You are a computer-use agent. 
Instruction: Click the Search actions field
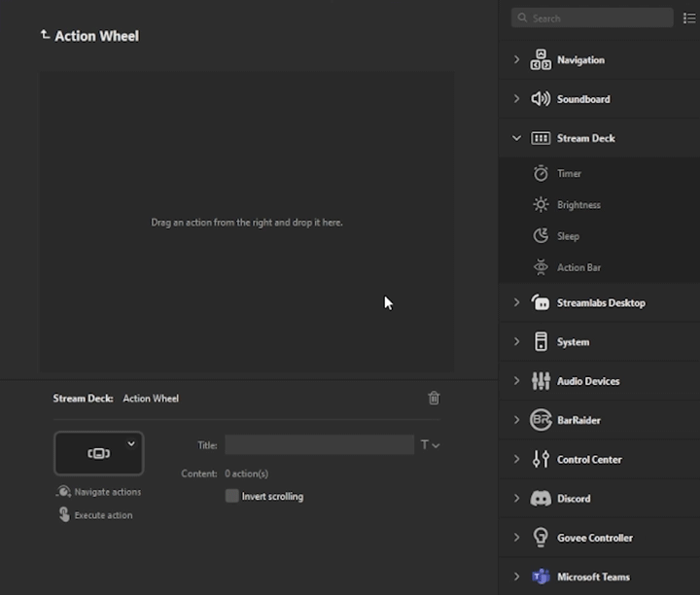[x=592, y=17]
